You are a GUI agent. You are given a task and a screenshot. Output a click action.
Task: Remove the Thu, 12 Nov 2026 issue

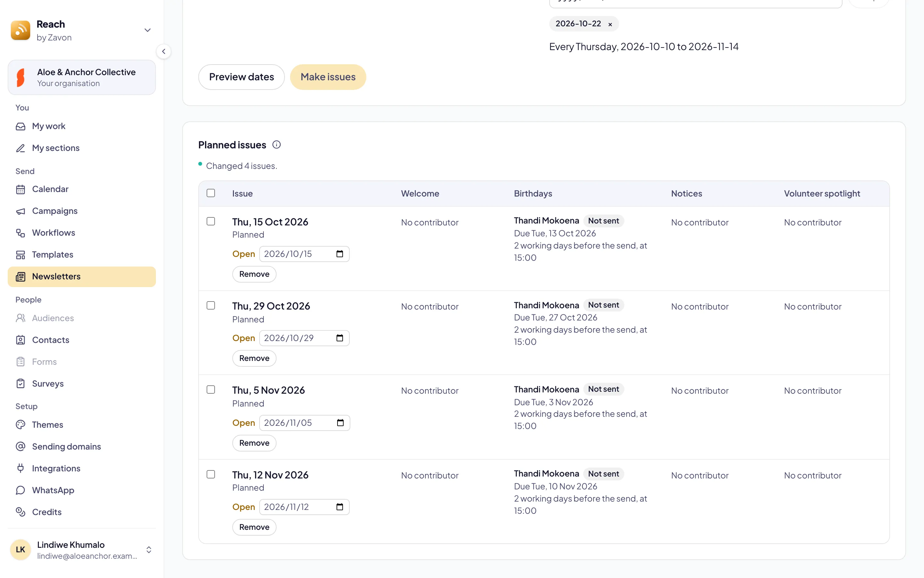click(254, 527)
